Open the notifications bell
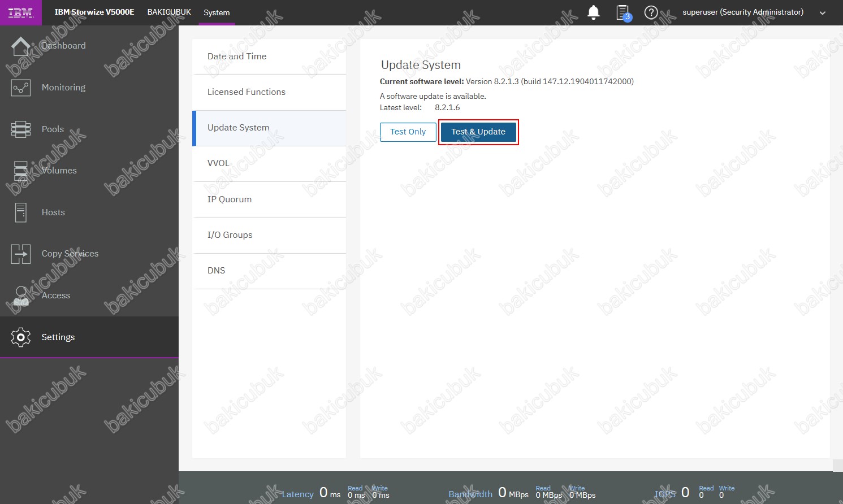Image resolution: width=843 pixels, height=504 pixels. 594,12
